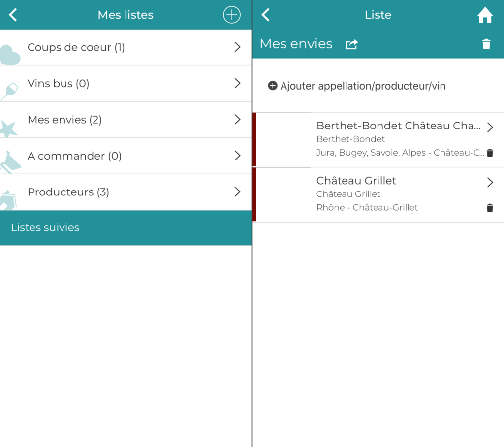504x447 pixels.
Task: Open the Producteurs (3) list
Action: click(126, 192)
